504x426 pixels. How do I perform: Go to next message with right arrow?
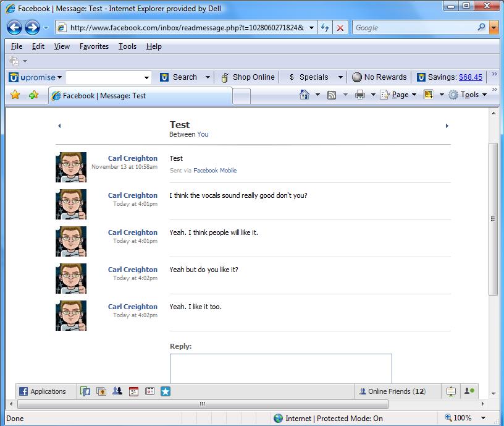pos(447,126)
